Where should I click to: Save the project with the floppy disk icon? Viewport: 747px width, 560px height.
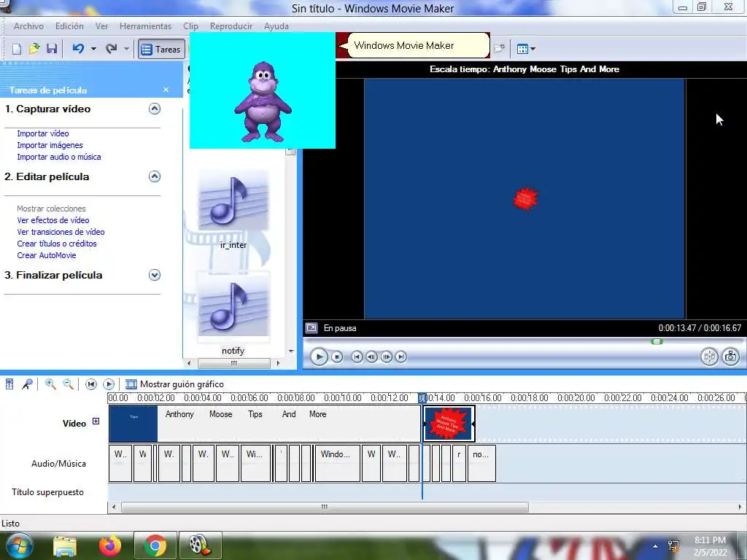pyautogui.click(x=52, y=49)
